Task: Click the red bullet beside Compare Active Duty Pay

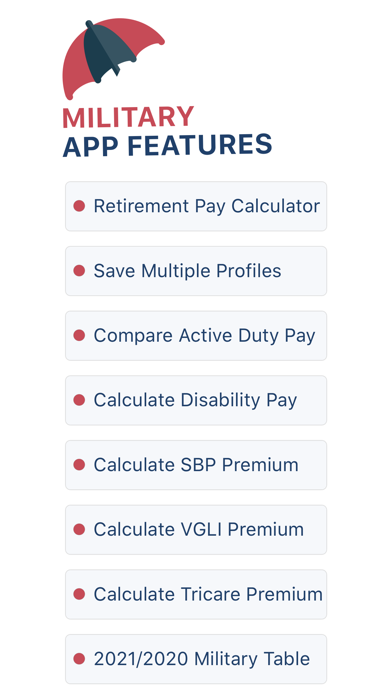Action: 79,336
